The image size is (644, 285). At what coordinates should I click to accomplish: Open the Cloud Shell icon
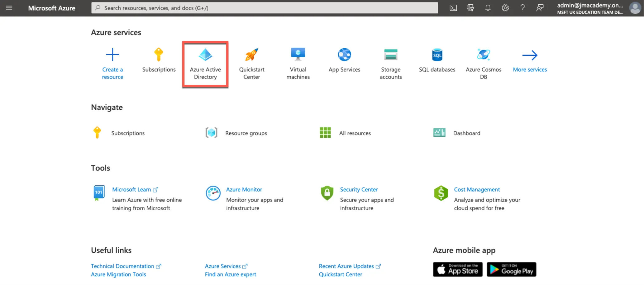tap(453, 8)
